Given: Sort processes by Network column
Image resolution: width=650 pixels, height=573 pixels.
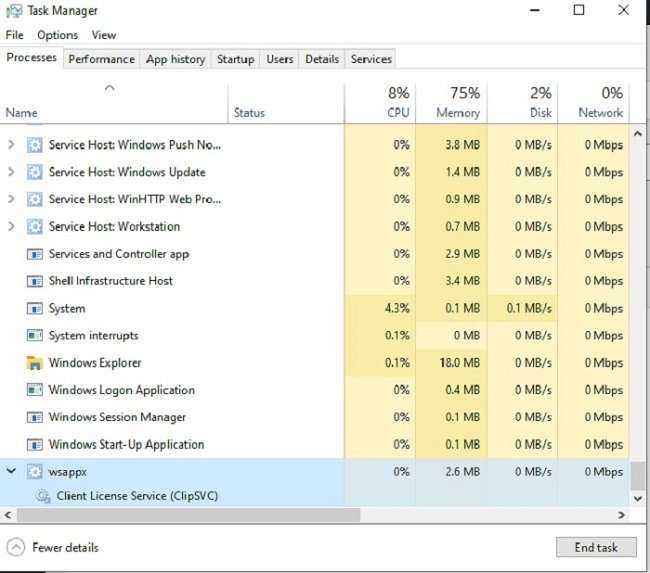Looking at the screenshot, I should tap(594, 103).
